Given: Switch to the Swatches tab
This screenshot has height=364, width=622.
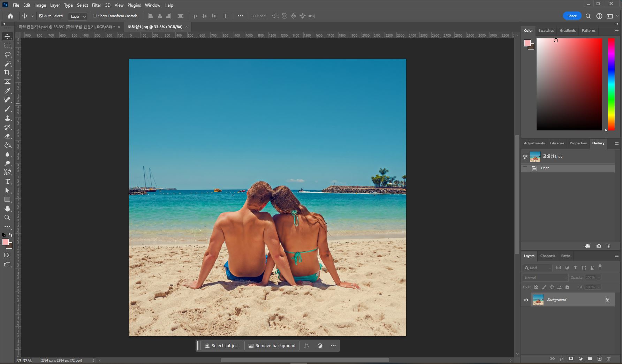Looking at the screenshot, I should 546,31.
